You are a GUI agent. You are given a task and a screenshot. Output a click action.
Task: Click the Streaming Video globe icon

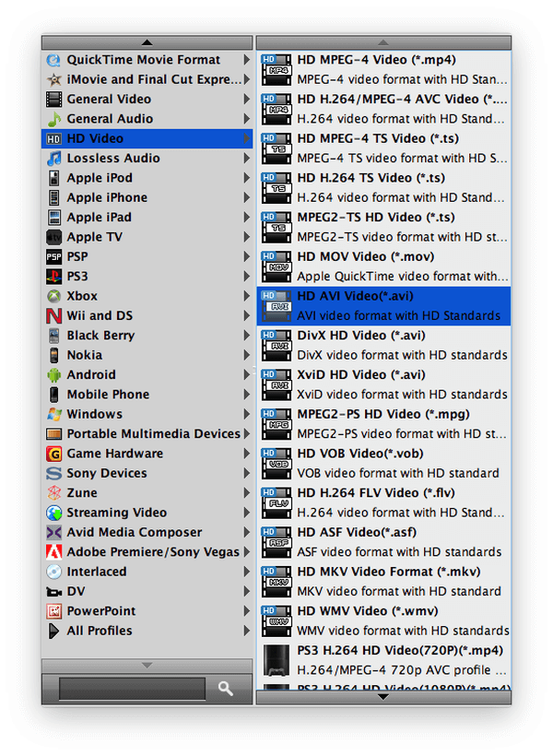tap(53, 513)
